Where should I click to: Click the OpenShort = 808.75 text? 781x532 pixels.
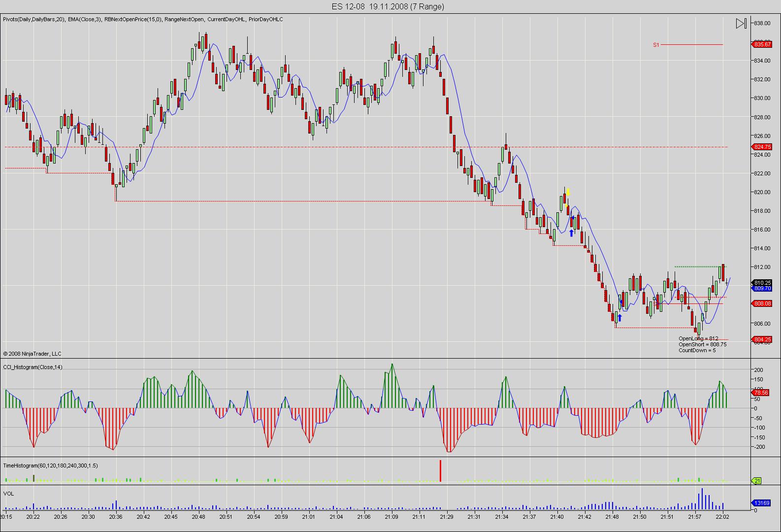click(x=702, y=344)
